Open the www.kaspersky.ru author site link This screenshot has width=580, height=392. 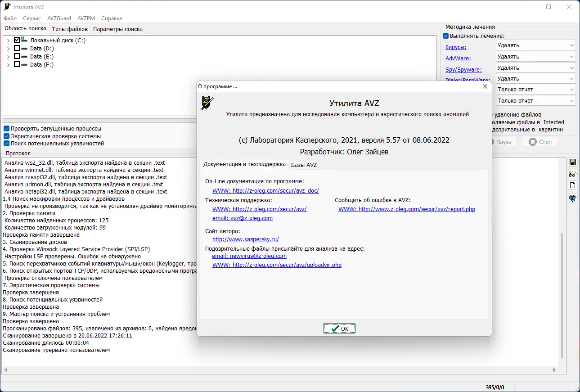[x=246, y=239]
